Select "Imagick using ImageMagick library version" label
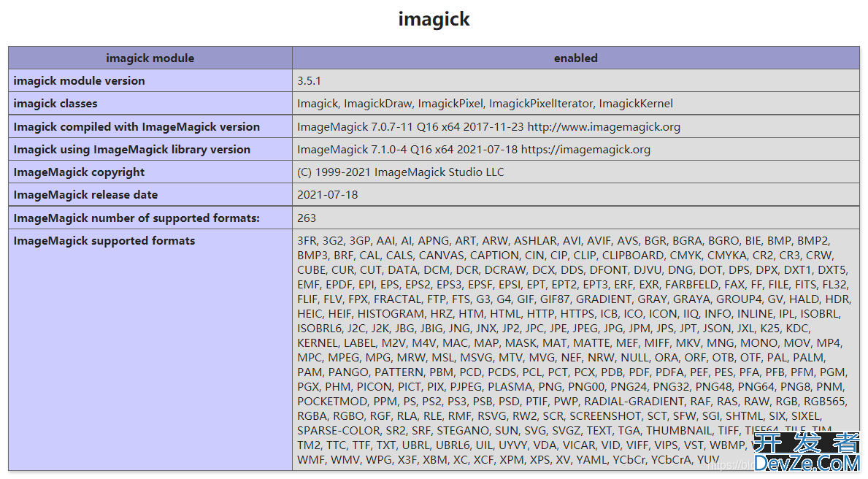The image size is (868, 479). (131, 150)
